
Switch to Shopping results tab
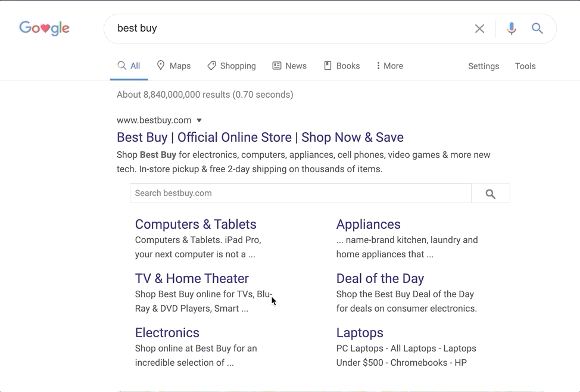(x=232, y=66)
